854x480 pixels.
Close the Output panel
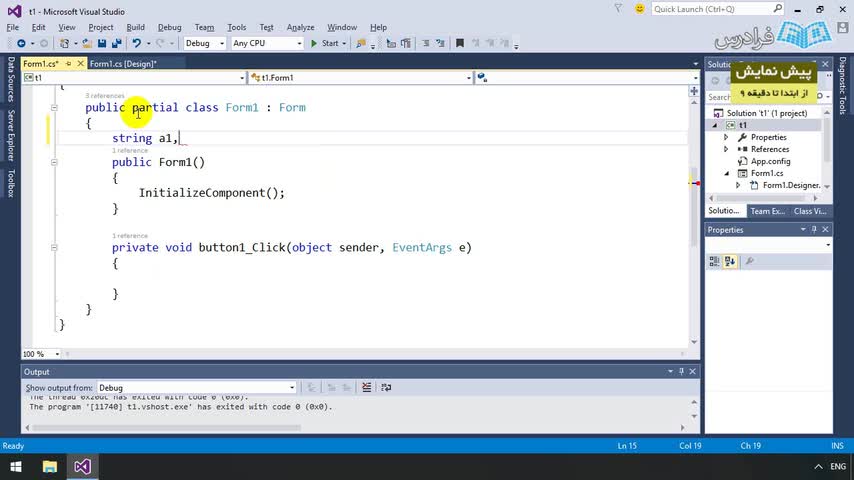[693, 372]
